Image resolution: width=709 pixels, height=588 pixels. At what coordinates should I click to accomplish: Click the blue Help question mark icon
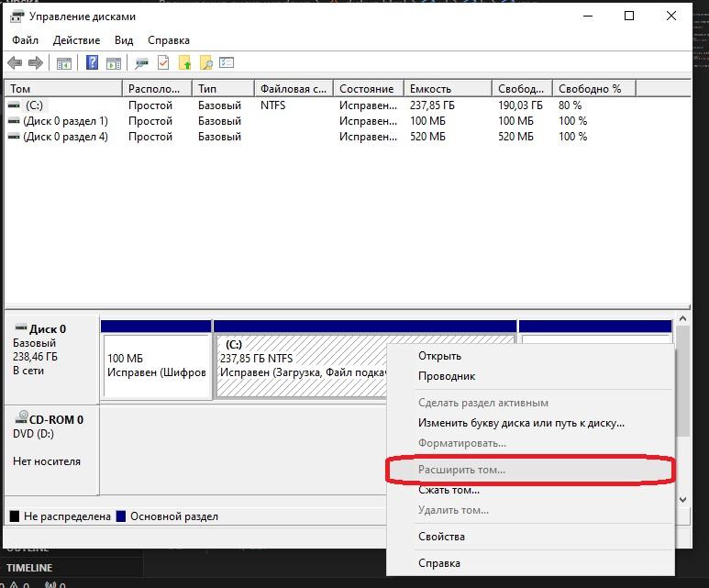(x=92, y=62)
